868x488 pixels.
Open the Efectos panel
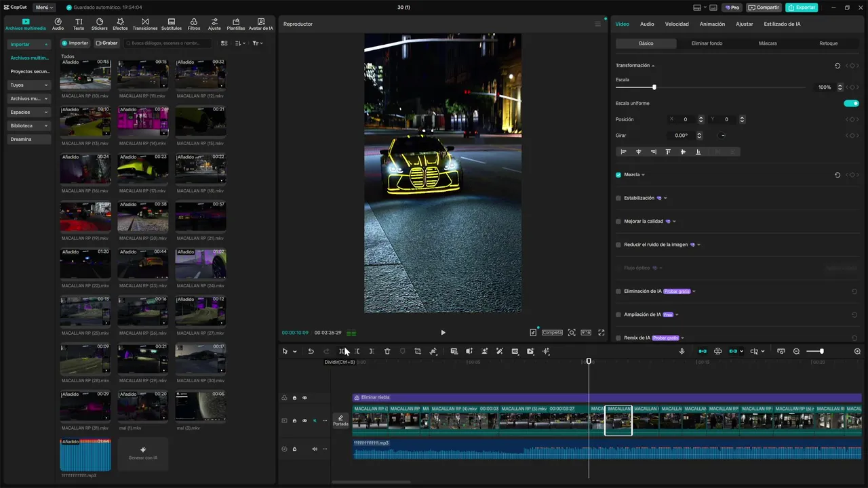point(120,24)
